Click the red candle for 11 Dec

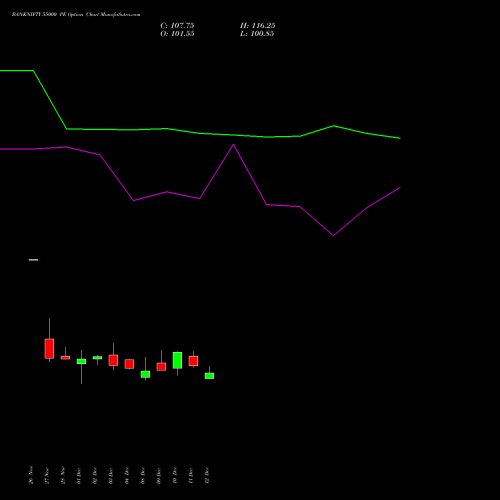[193, 361]
